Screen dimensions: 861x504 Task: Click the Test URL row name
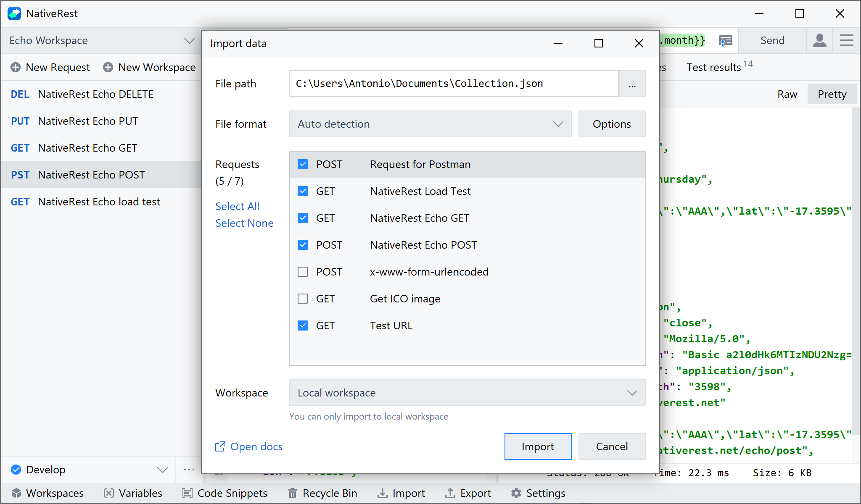click(x=391, y=325)
